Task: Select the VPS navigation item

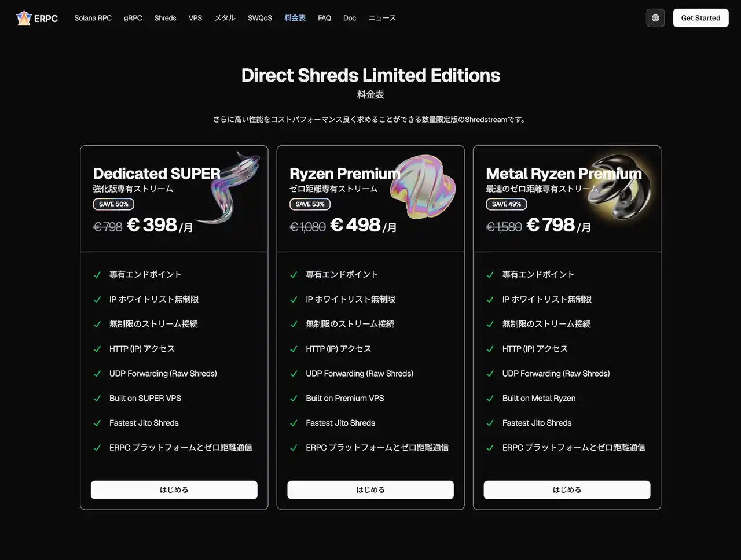Action: point(195,18)
